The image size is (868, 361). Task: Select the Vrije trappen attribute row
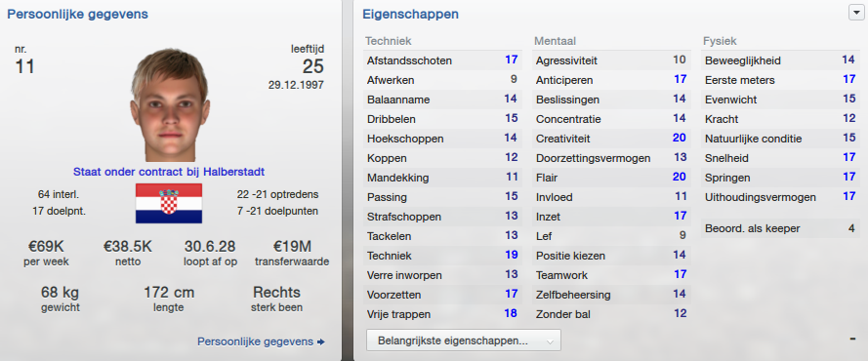[x=443, y=314]
